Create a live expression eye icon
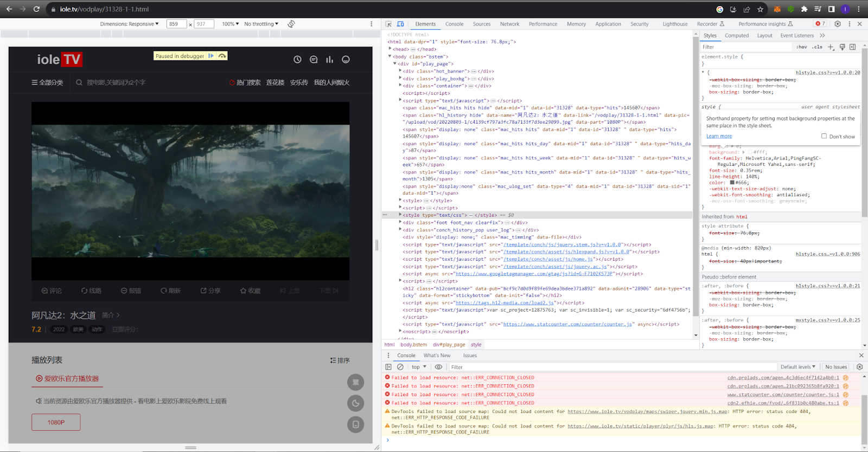The image size is (868, 452). [438, 367]
